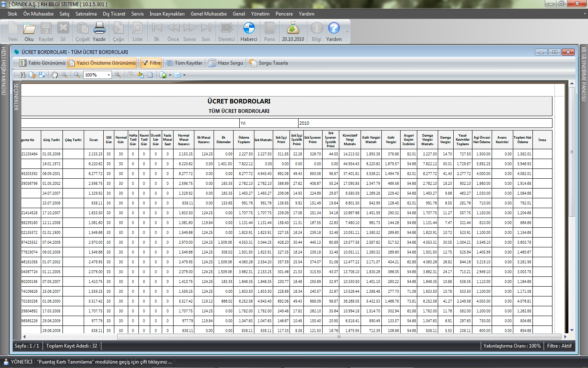
Task: Expand the export/save dropdown arrow
Action: [170, 75]
